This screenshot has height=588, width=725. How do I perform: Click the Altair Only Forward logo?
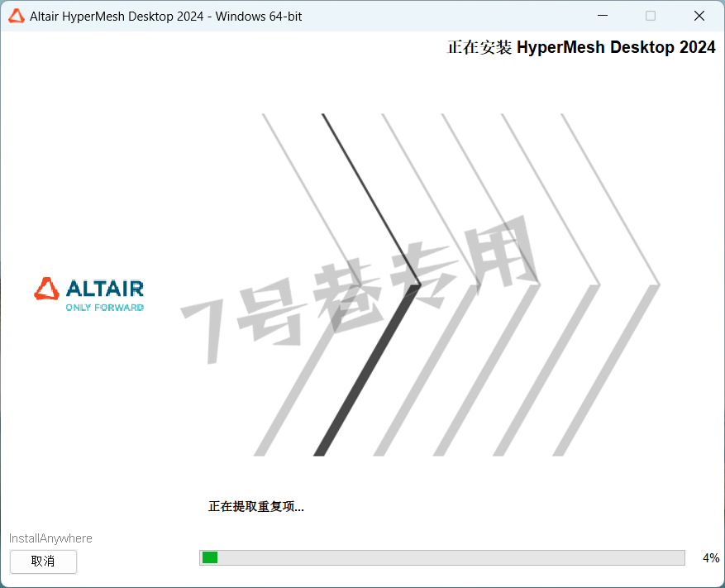[x=88, y=294]
